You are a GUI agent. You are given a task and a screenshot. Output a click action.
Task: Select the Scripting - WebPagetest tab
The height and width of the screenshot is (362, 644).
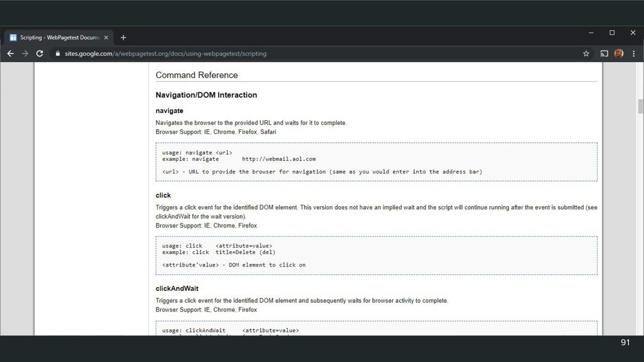point(59,38)
